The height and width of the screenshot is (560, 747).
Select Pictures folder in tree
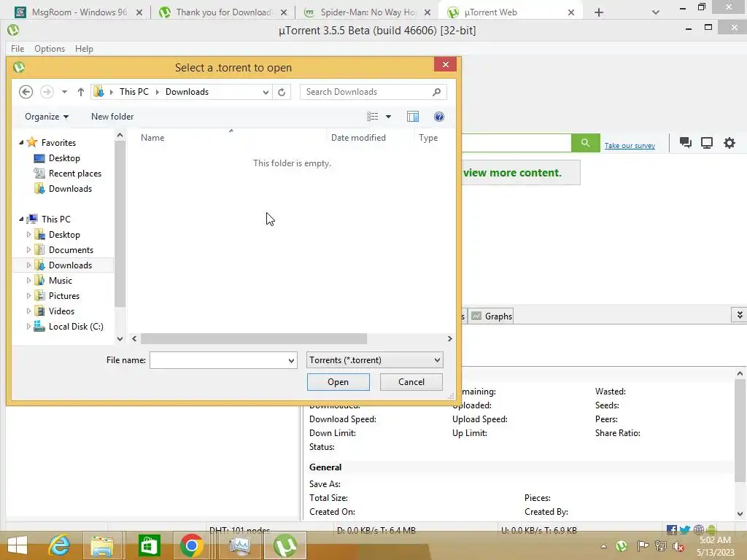(x=64, y=296)
